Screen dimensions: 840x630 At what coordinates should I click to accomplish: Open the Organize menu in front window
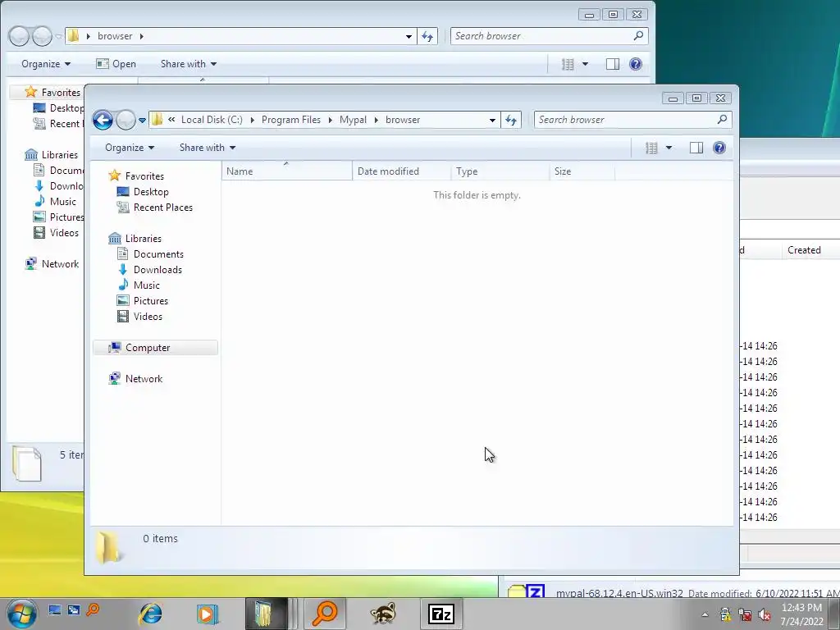(130, 148)
